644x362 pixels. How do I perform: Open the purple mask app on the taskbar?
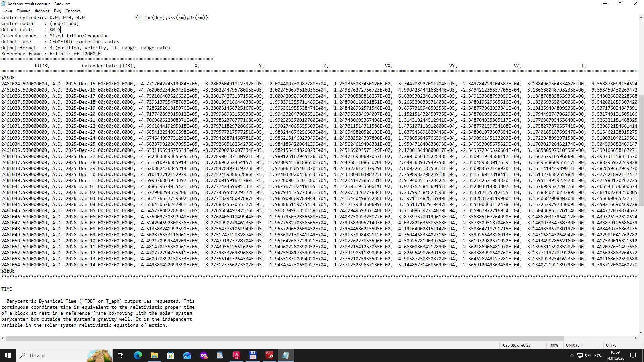point(204,355)
